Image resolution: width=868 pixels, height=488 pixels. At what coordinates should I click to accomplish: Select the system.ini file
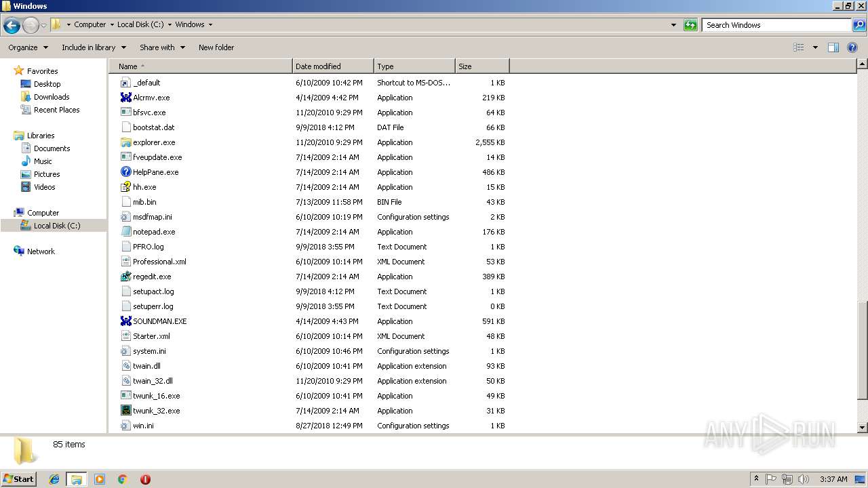point(149,351)
